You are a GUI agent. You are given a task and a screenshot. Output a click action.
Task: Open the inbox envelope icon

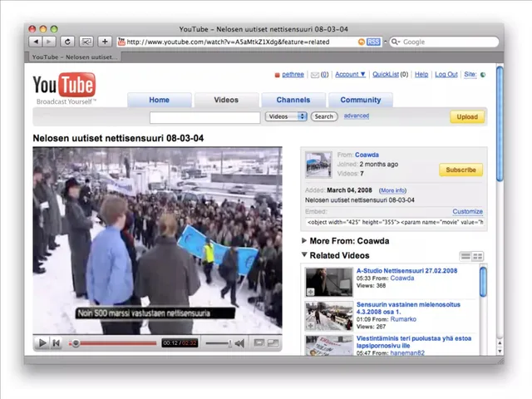pyautogui.click(x=315, y=75)
